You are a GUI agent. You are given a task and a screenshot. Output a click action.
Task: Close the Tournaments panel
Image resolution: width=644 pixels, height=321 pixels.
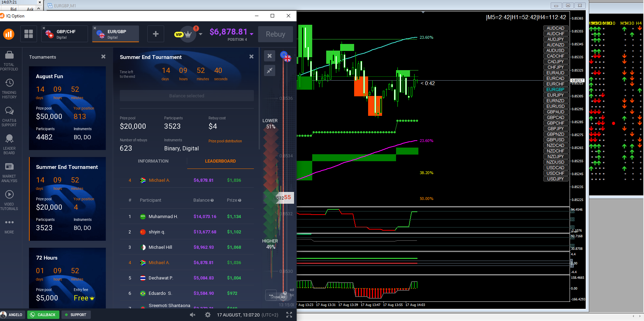pos(103,57)
